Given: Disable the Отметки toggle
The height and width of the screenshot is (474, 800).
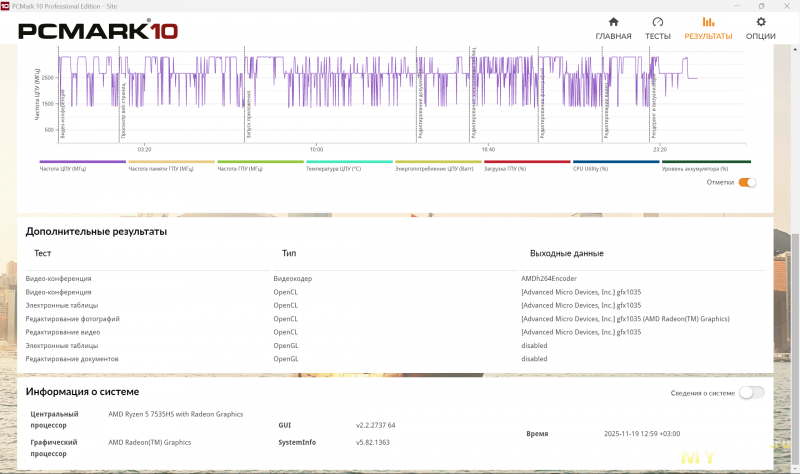Looking at the screenshot, I should 747,182.
